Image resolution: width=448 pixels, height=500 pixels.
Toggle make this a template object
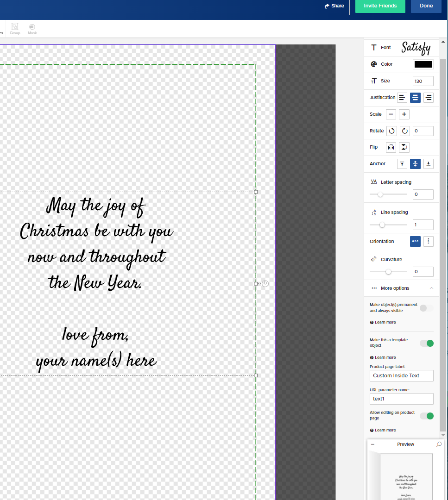pos(427,343)
